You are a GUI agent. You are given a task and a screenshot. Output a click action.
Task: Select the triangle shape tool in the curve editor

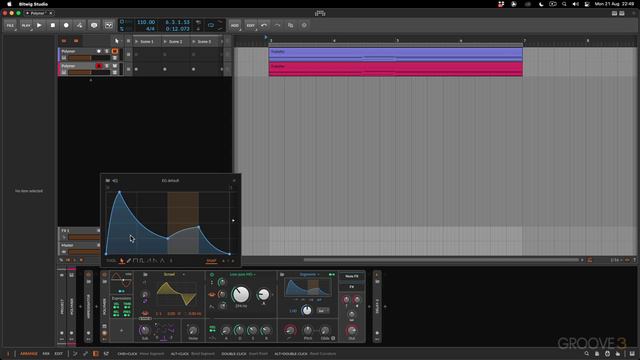pyautogui.click(x=162, y=260)
